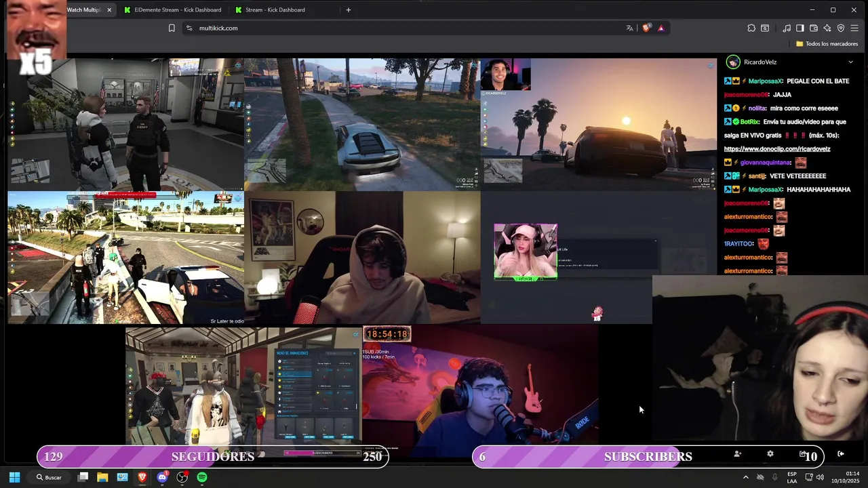868x488 pixels.
Task: Open a new browser tab
Action: click(x=349, y=9)
